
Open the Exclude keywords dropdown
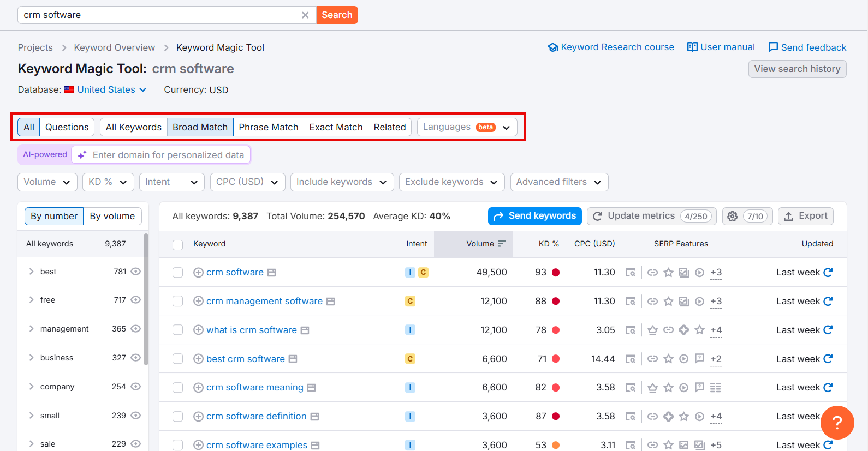click(452, 182)
